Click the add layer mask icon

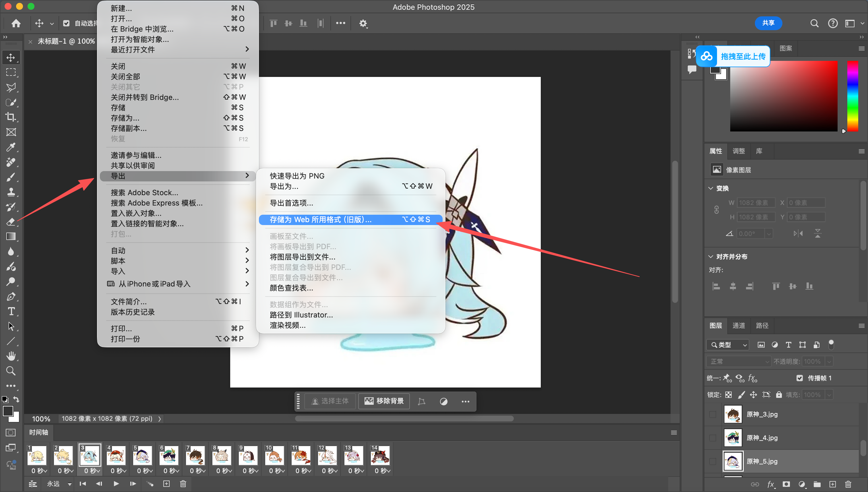tap(786, 484)
